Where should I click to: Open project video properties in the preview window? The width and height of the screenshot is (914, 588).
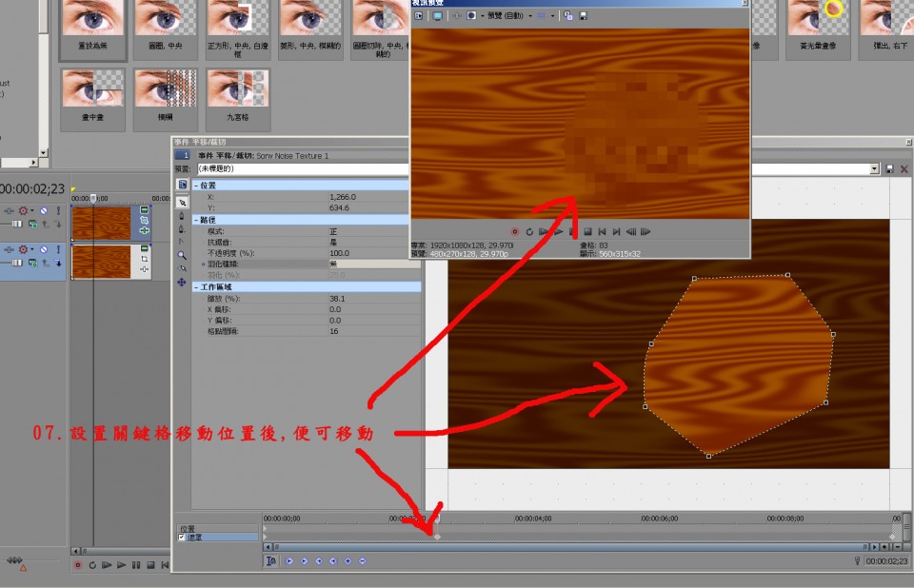[419, 16]
